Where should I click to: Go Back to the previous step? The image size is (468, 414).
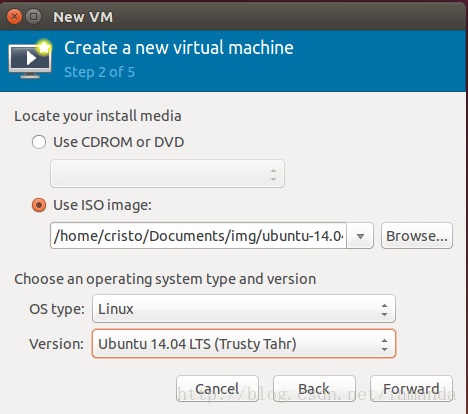click(314, 389)
